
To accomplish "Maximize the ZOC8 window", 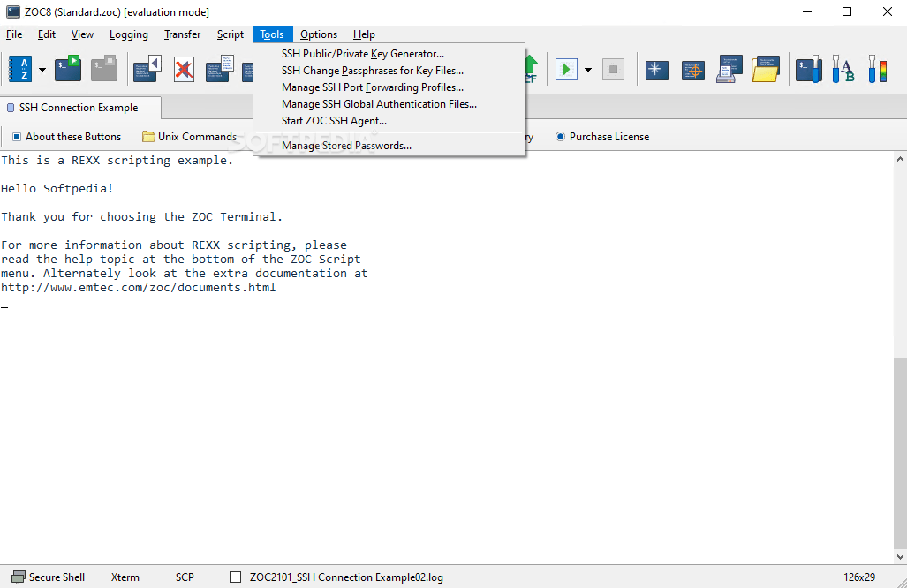I will coord(847,11).
